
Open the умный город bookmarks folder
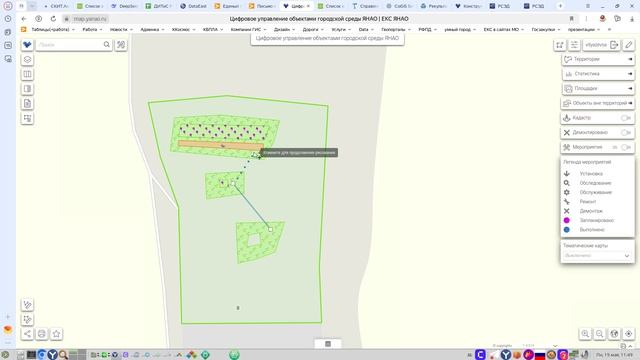coord(460,29)
